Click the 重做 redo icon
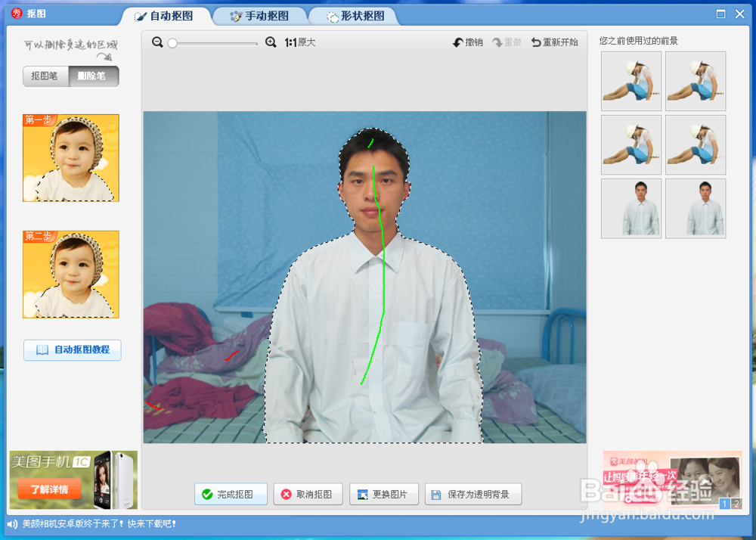Screen dimensions: 756x540 506,42
